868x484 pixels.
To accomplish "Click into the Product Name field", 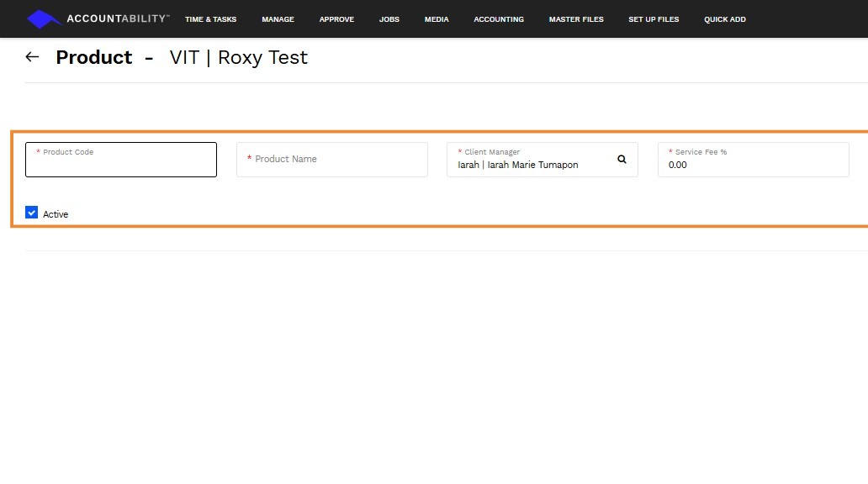I will 331,160.
